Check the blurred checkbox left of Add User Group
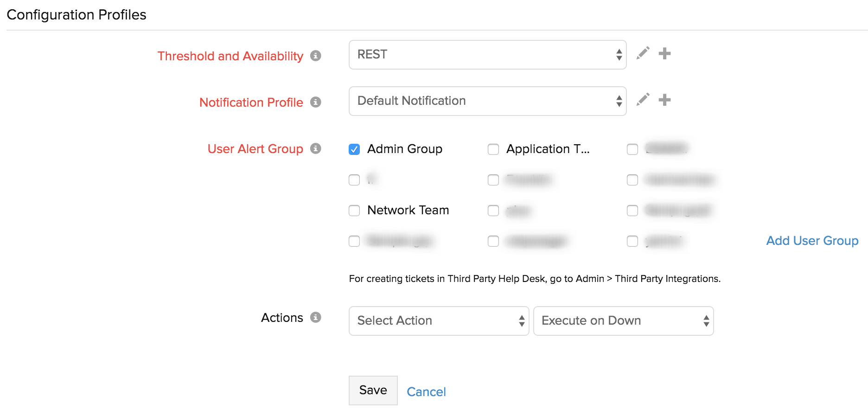The image size is (868, 410). [x=632, y=241]
